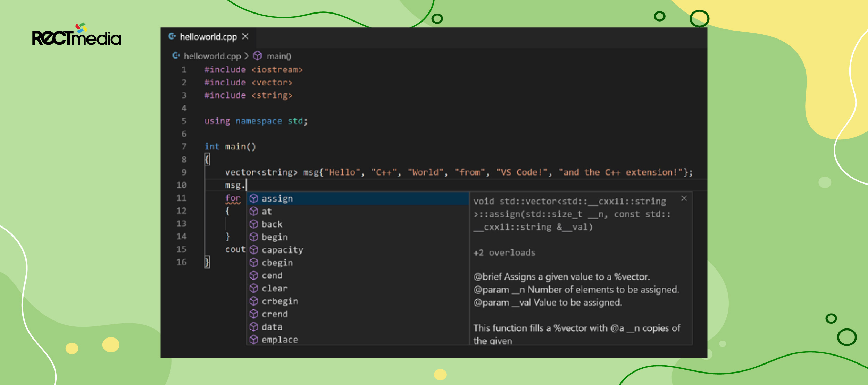Click the cube icon before main() breadcrumb
Screen dimensions: 868x385
tap(257, 56)
